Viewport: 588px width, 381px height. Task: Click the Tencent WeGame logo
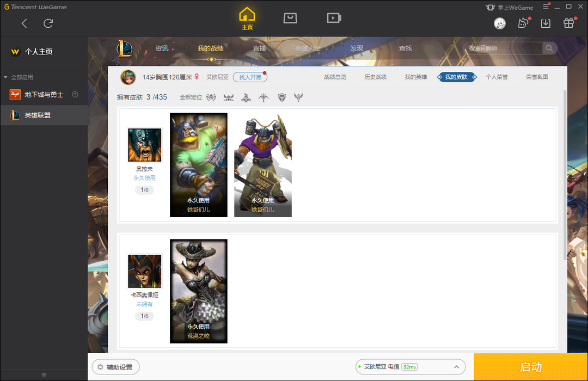(35, 7)
